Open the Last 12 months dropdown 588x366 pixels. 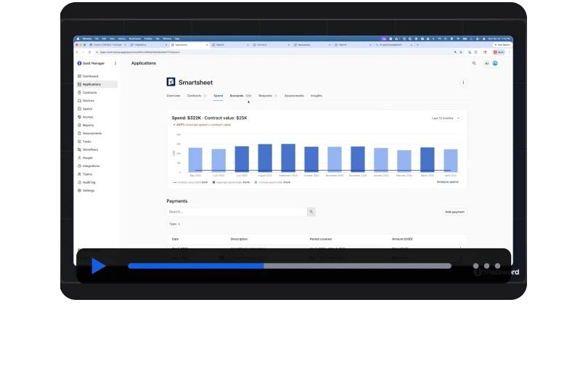446,118
